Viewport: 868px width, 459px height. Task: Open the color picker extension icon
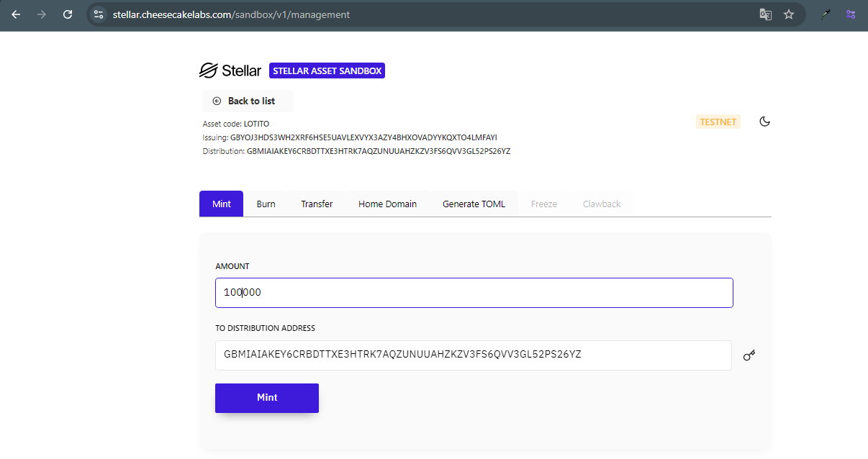(x=826, y=14)
